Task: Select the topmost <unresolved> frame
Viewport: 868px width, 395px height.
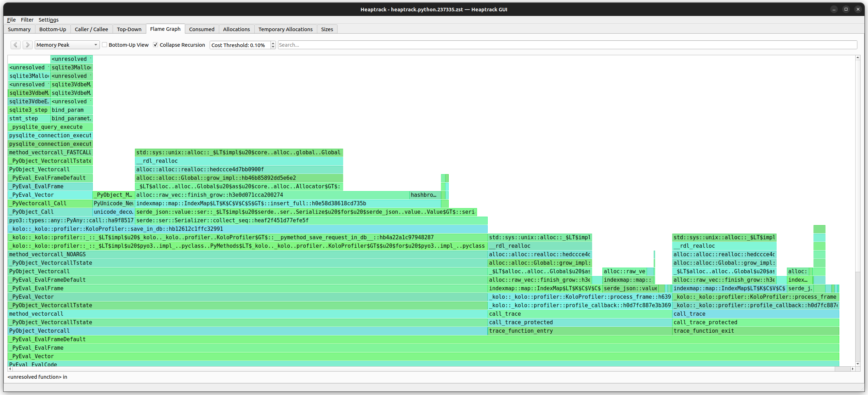Action: [72, 59]
